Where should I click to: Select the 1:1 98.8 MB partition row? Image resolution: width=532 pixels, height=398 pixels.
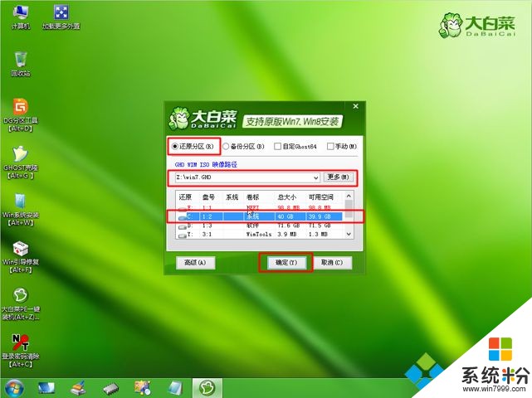click(x=260, y=207)
